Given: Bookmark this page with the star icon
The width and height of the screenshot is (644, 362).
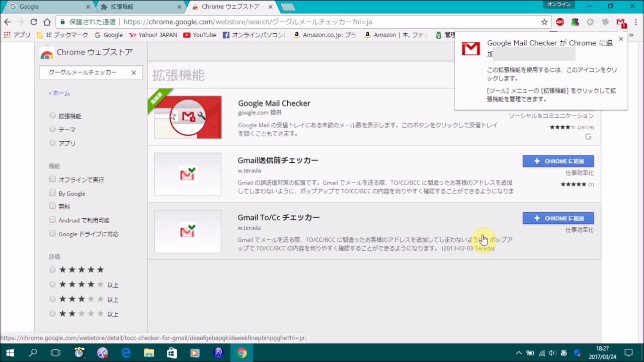Looking at the screenshot, I should coord(544,22).
